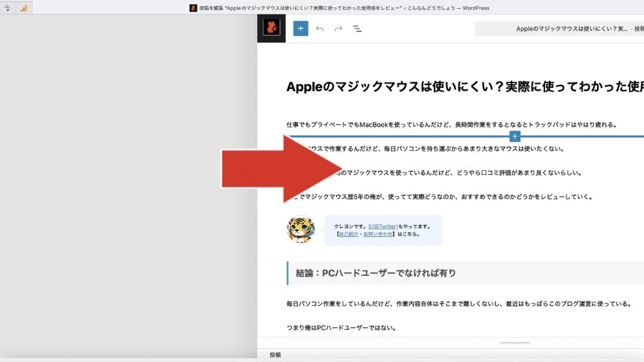
Task: Click the gray drag handle at the bottom
Action: (514, 343)
